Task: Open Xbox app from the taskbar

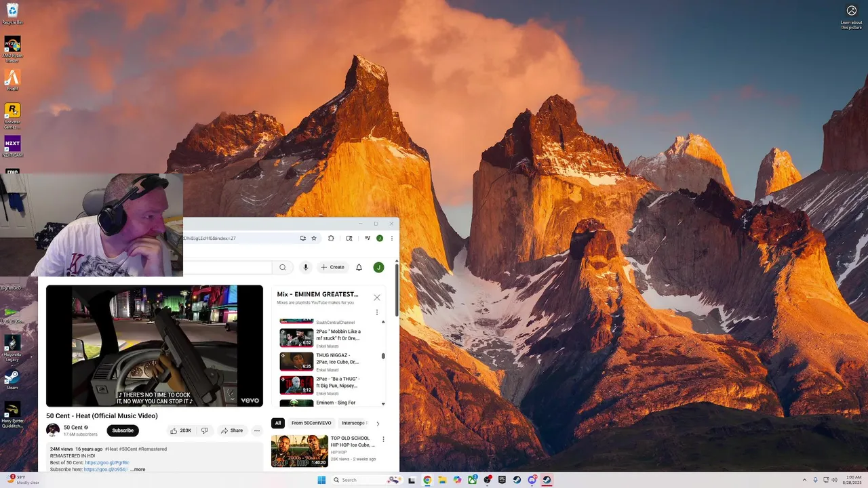Action: click(x=473, y=480)
